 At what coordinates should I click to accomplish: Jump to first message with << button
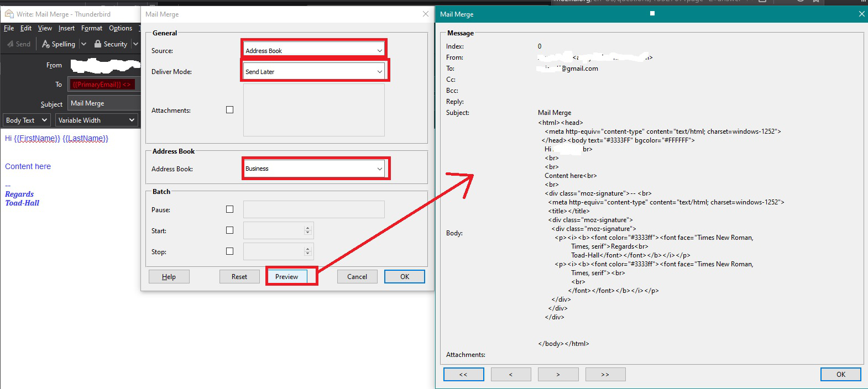464,375
